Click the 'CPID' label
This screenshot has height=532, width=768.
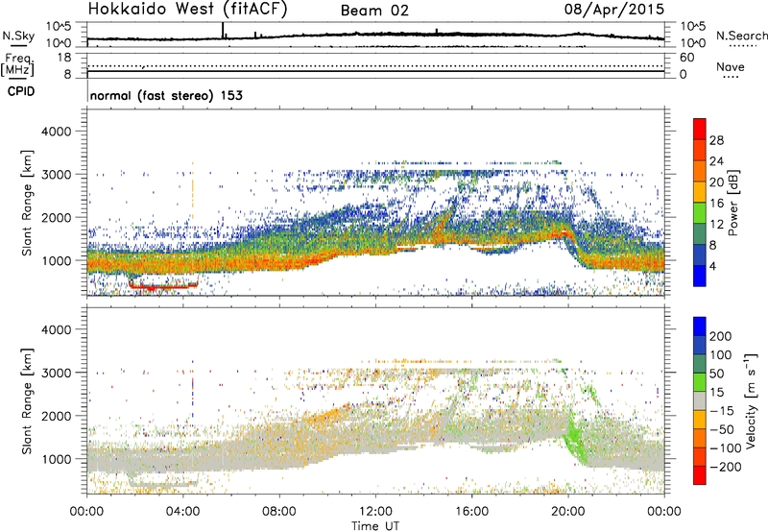tap(21, 91)
